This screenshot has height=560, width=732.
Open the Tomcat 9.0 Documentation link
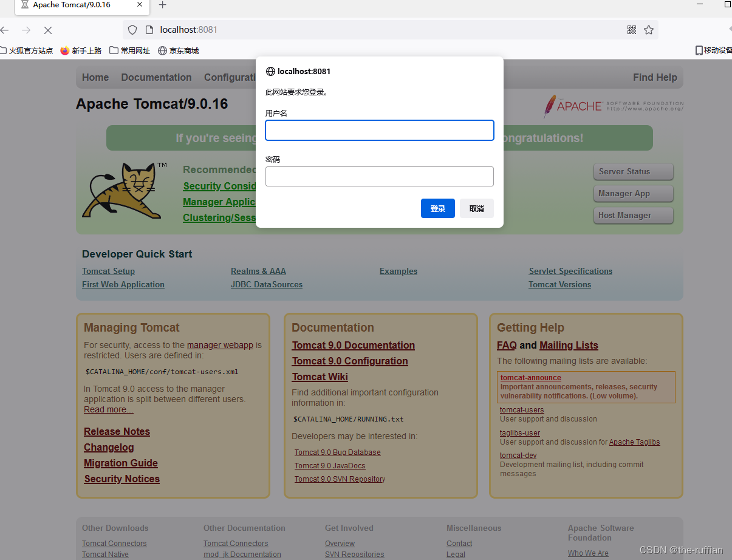tap(354, 345)
